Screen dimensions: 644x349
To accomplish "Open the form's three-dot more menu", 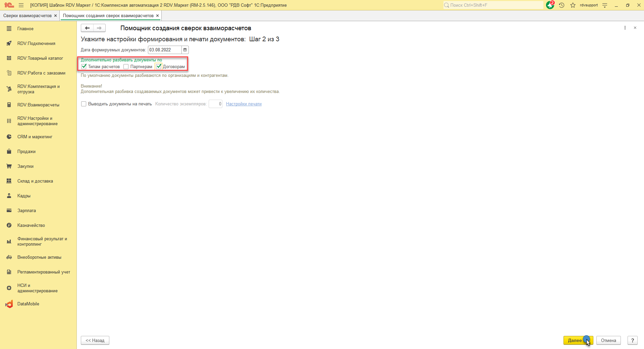I will coord(625,28).
